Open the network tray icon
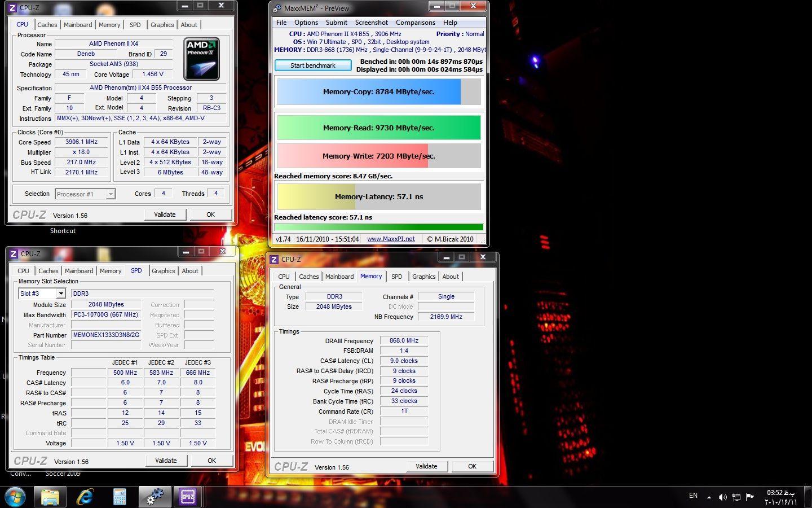This screenshot has height=508, width=812. [736, 497]
